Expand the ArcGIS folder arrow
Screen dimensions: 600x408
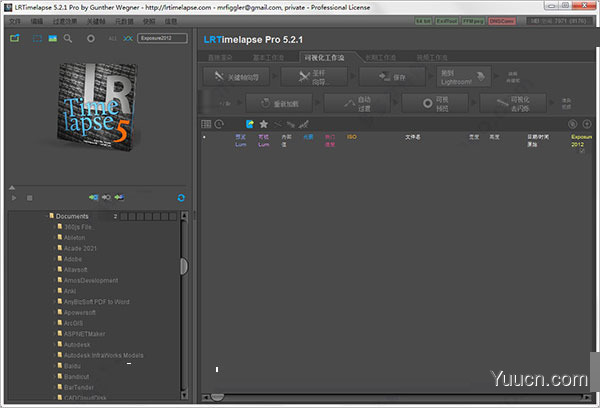coord(54,323)
